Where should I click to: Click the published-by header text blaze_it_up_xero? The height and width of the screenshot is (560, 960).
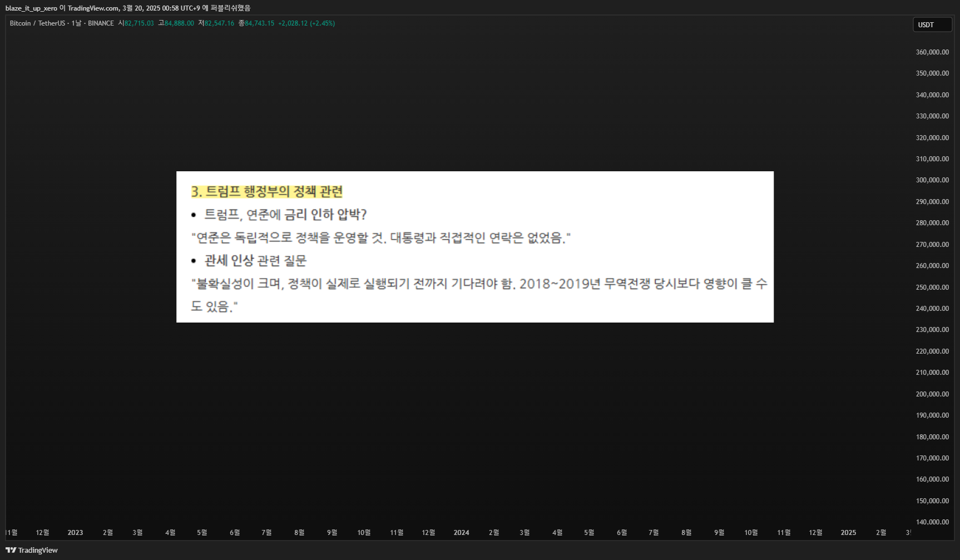click(x=31, y=8)
